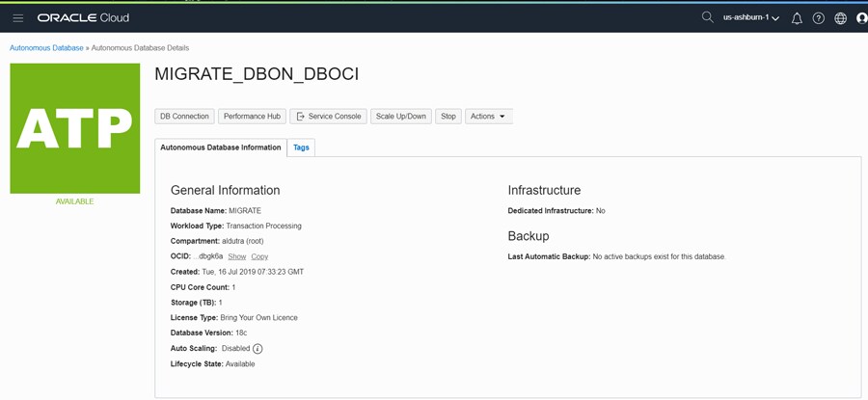Click License Type: Bring Your Own Licence
868x400 pixels.
click(x=234, y=317)
